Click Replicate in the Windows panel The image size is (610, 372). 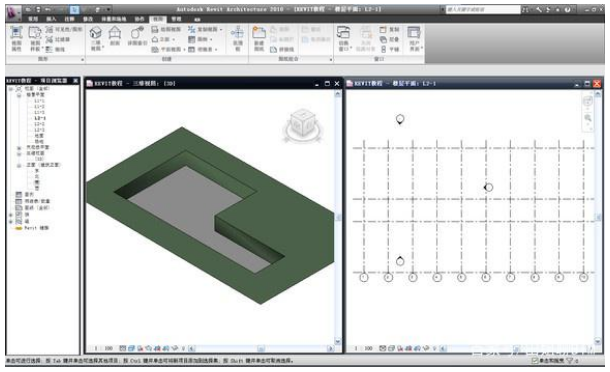pyautogui.click(x=389, y=29)
